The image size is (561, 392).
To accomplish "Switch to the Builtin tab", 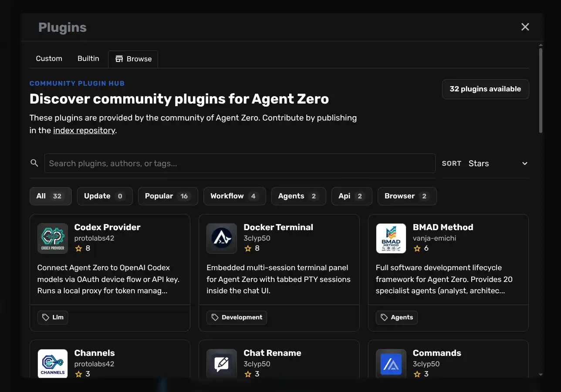I will pyautogui.click(x=88, y=58).
